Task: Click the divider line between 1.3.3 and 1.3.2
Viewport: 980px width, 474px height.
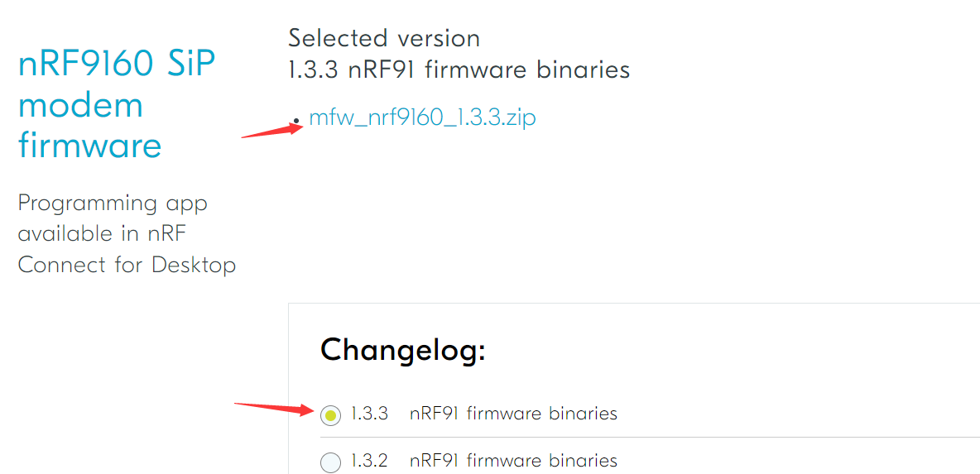Action: tap(646, 437)
